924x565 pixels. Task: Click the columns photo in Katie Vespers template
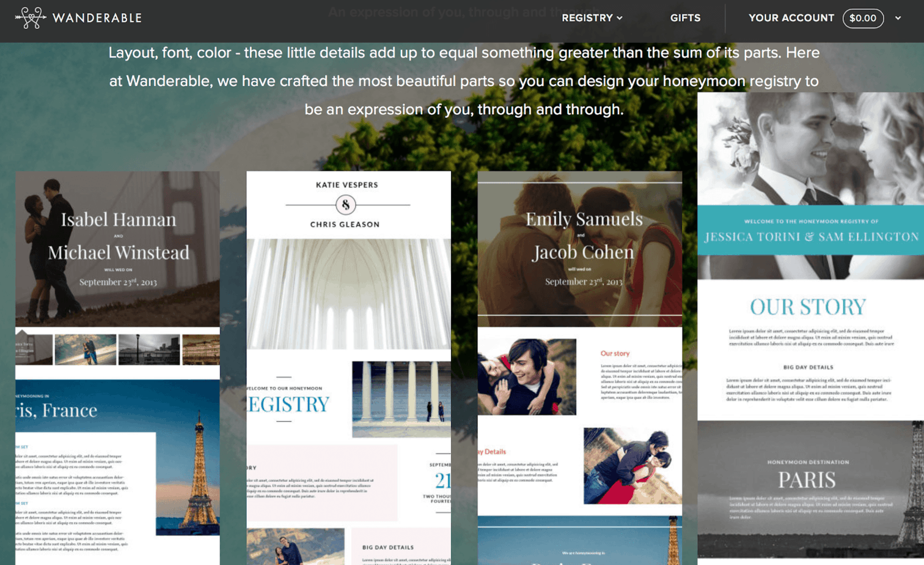(x=402, y=399)
